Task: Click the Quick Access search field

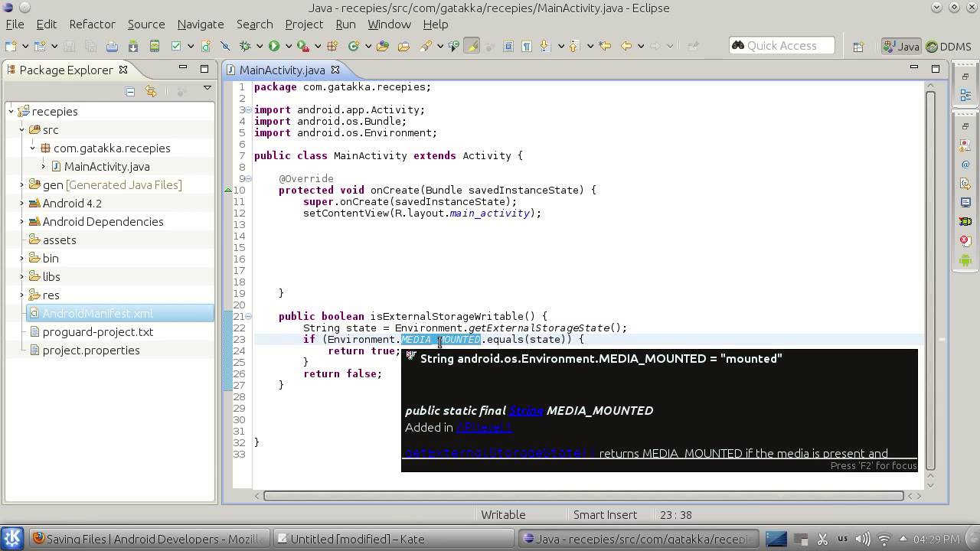Action: pos(782,46)
